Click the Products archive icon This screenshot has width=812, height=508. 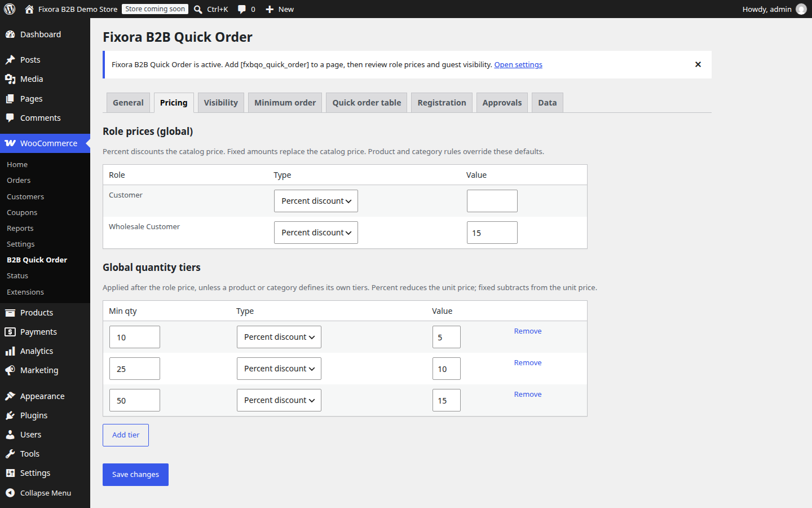pos(10,313)
